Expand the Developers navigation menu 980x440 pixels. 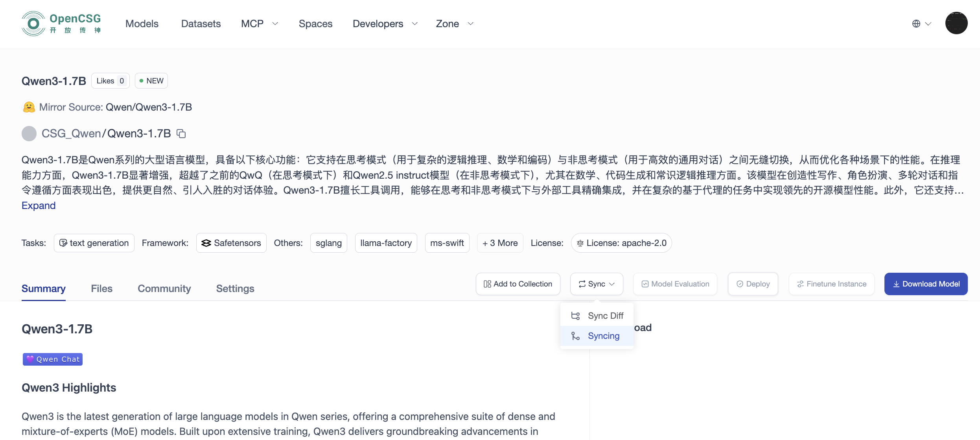385,24
